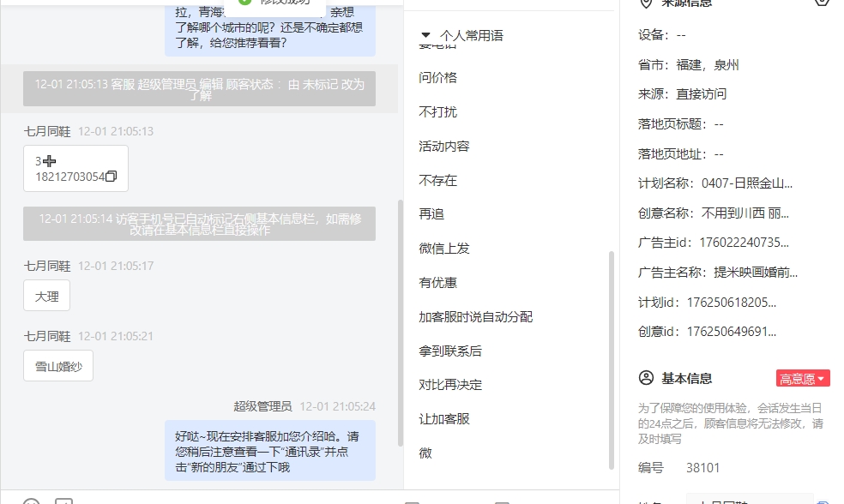Click the chat history scrollbar

tap(400, 323)
